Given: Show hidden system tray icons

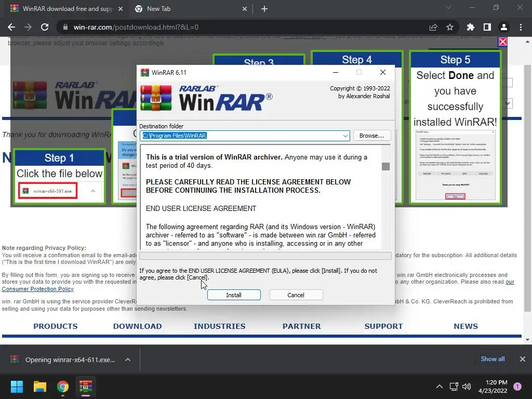Looking at the screenshot, I should [440, 387].
